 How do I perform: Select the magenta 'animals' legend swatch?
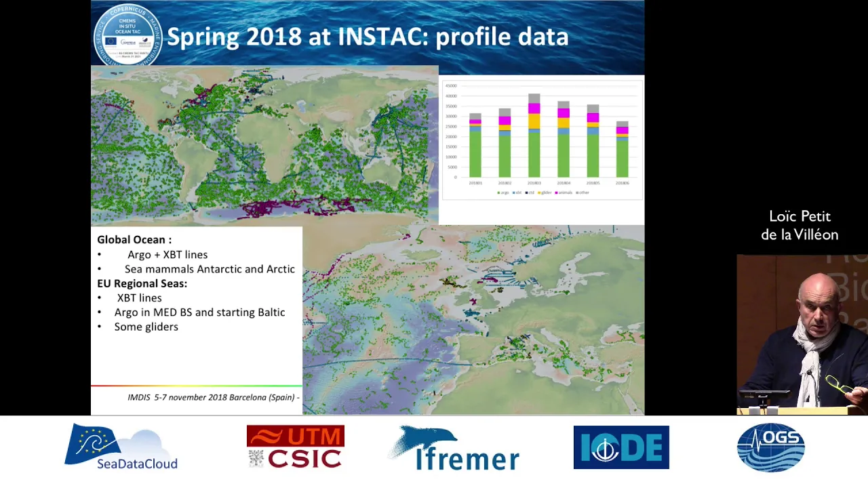coord(556,192)
